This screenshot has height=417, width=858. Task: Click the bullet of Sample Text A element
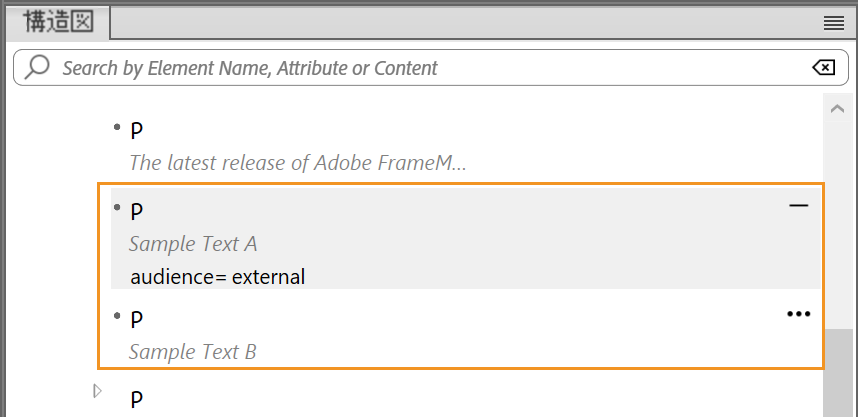coord(117,207)
